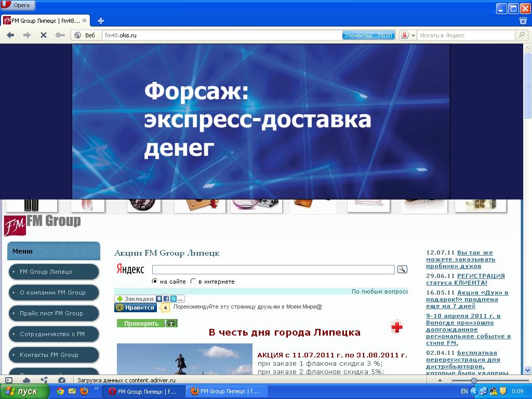Open the Windows пуск start button
The width and height of the screenshot is (532, 399).
click(x=24, y=391)
